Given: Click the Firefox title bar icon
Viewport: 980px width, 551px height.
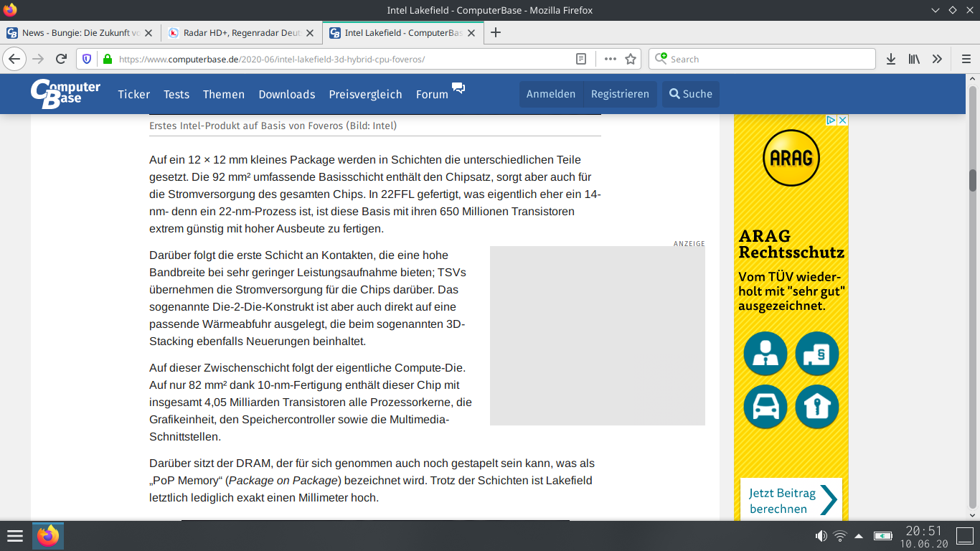Looking at the screenshot, I should click(10, 10).
